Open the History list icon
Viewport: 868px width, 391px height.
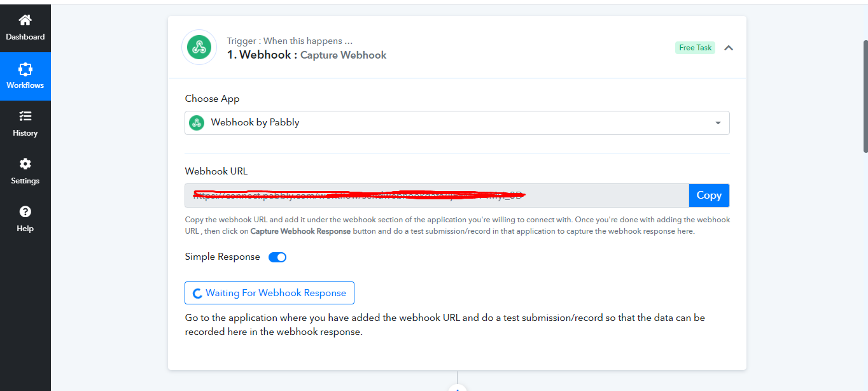point(25,116)
